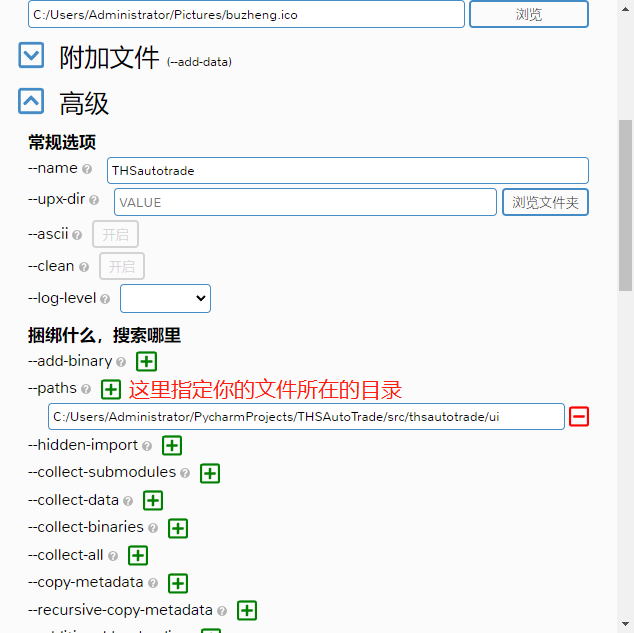Add a --collect-binaries entry

pos(178,528)
